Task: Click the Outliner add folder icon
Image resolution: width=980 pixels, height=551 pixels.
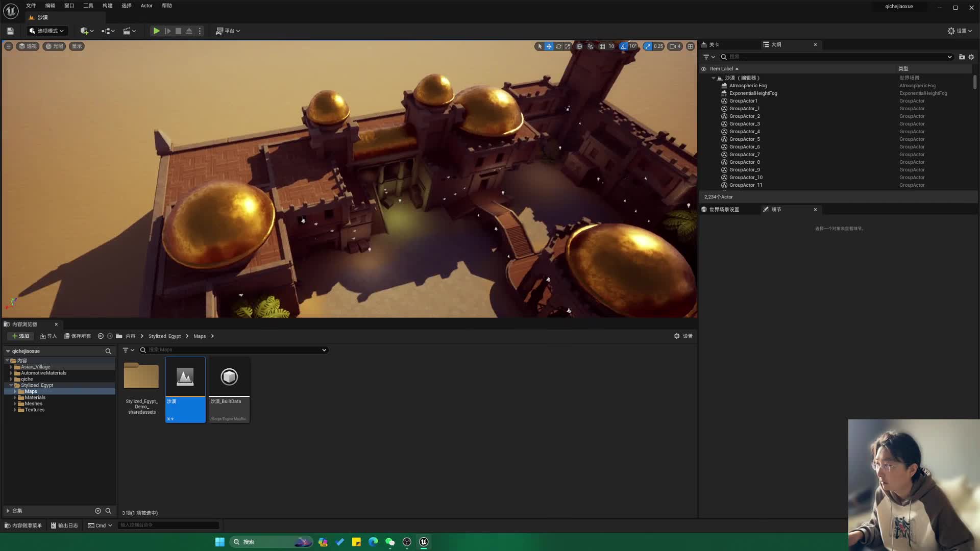Action: tap(962, 57)
